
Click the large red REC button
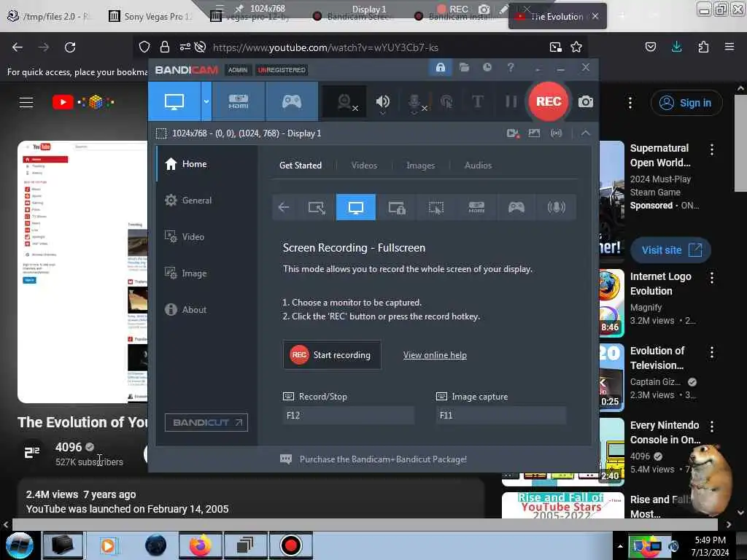point(549,101)
